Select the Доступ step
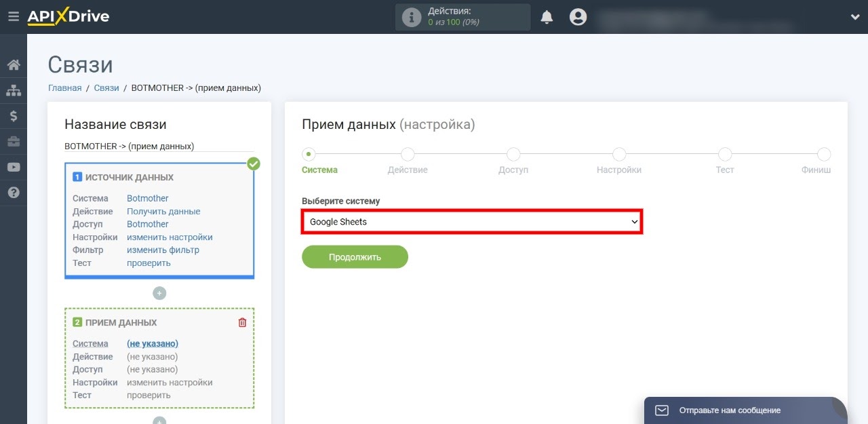 tap(513, 162)
